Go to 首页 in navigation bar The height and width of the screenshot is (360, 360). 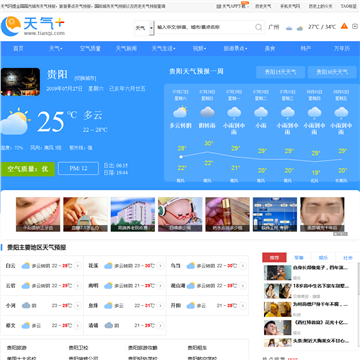tap(18, 49)
